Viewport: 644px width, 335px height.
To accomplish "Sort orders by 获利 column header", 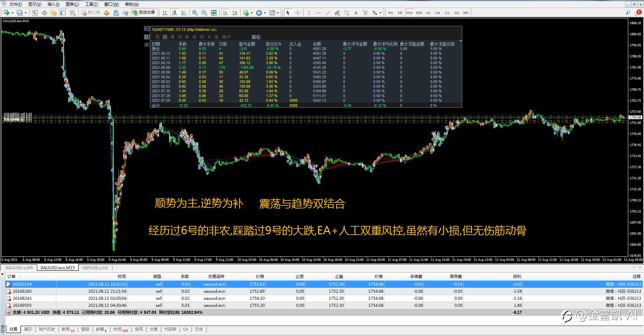I will pyautogui.click(x=517, y=277).
